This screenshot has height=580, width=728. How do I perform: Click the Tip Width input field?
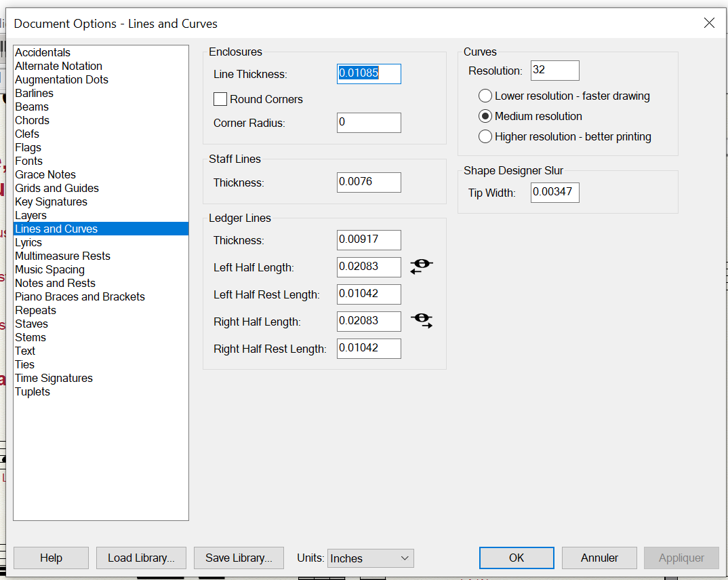click(554, 192)
